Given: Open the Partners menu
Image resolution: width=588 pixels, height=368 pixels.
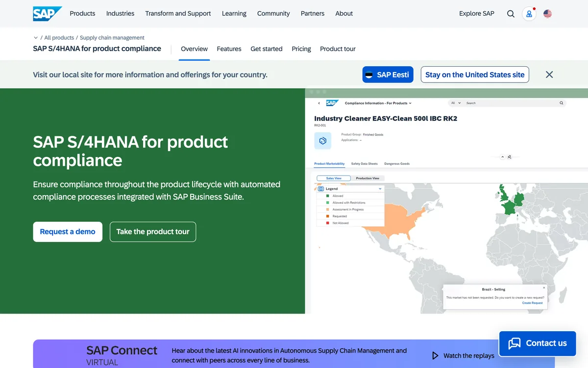Looking at the screenshot, I should (313, 14).
